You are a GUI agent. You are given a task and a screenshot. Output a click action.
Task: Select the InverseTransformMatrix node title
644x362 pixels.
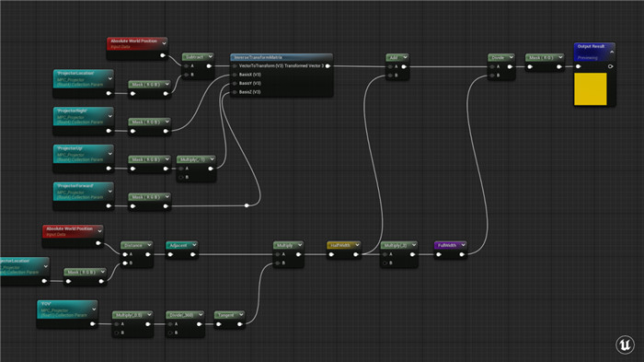coord(258,58)
